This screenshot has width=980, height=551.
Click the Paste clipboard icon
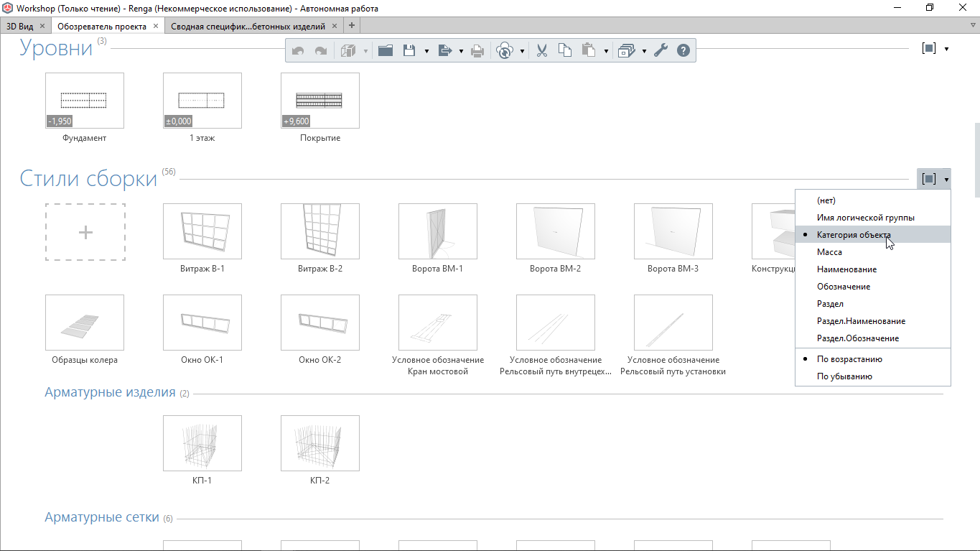[x=589, y=51]
